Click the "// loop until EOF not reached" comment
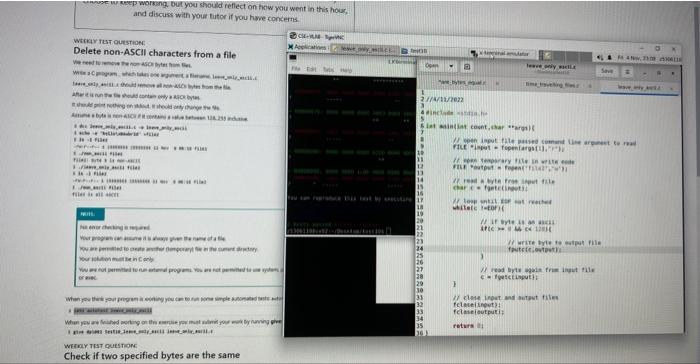The width and height of the screenshot is (700, 364). tap(502, 201)
